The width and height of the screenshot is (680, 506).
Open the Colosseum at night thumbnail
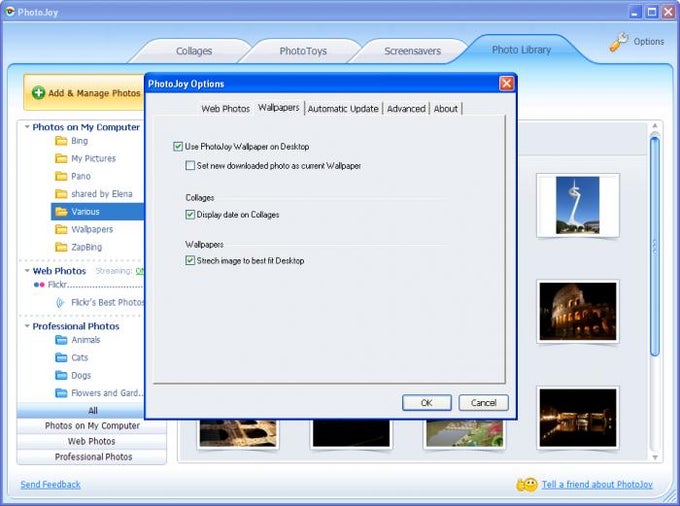(578, 311)
